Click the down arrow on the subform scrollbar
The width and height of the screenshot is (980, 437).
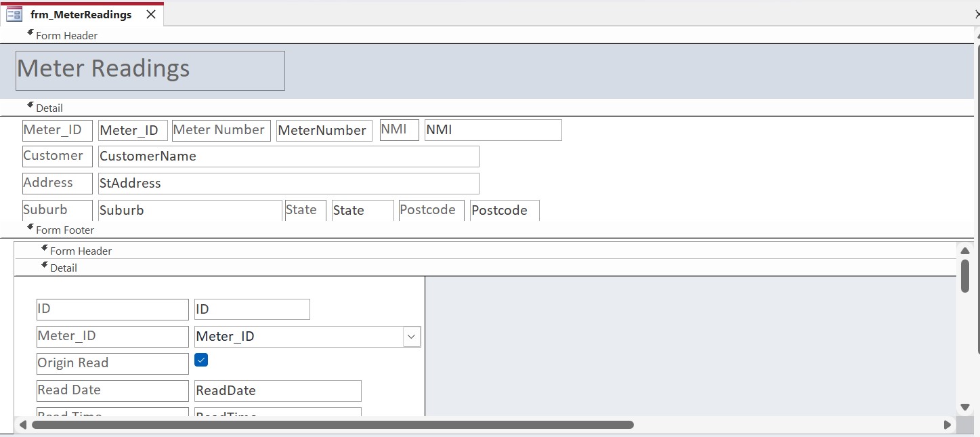point(964,407)
